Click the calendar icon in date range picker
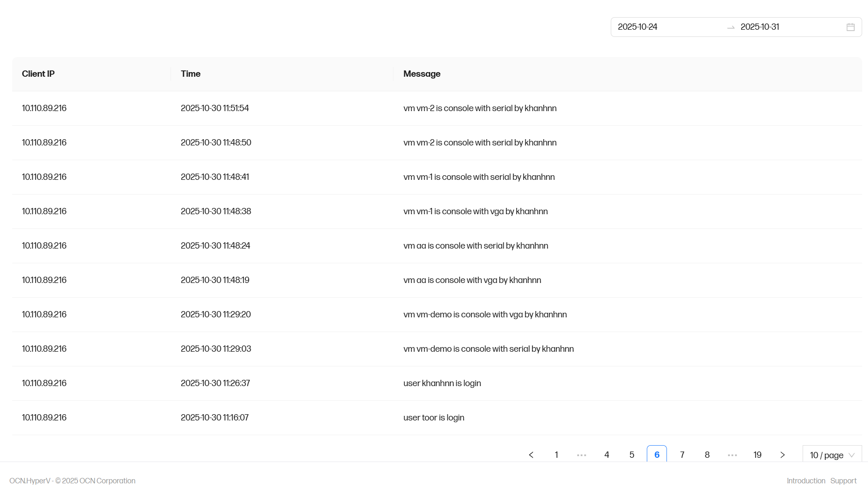The width and height of the screenshot is (868, 493). point(850,27)
